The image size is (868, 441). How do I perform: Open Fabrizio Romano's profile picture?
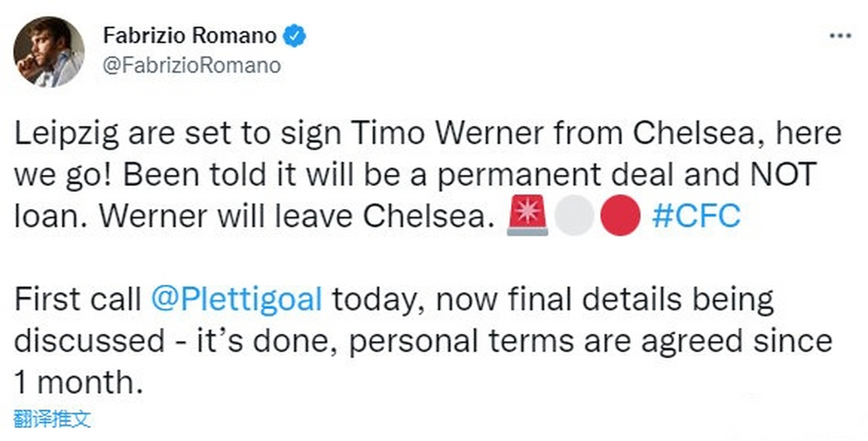pyautogui.click(x=49, y=52)
